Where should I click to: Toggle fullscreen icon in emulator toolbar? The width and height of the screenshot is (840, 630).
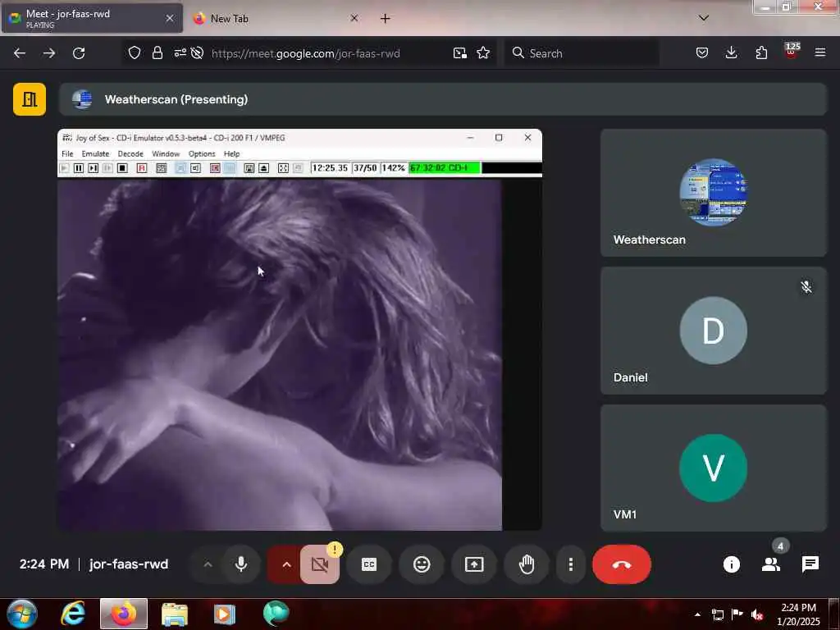(x=283, y=168)
